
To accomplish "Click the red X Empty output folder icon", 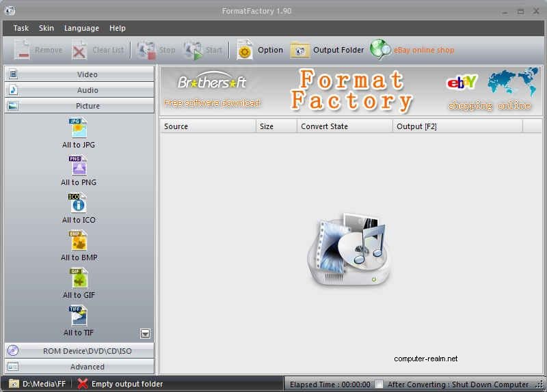I will pos(82,384).
